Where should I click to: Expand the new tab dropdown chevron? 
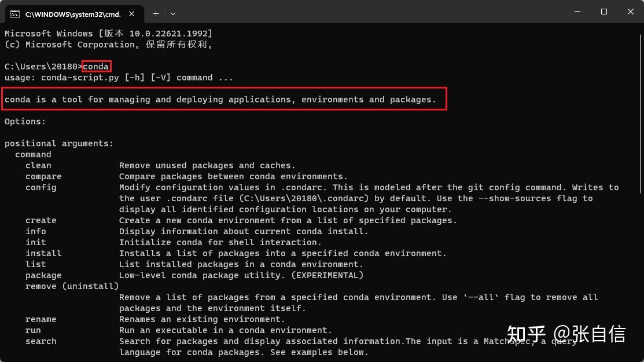pos(172,13)
